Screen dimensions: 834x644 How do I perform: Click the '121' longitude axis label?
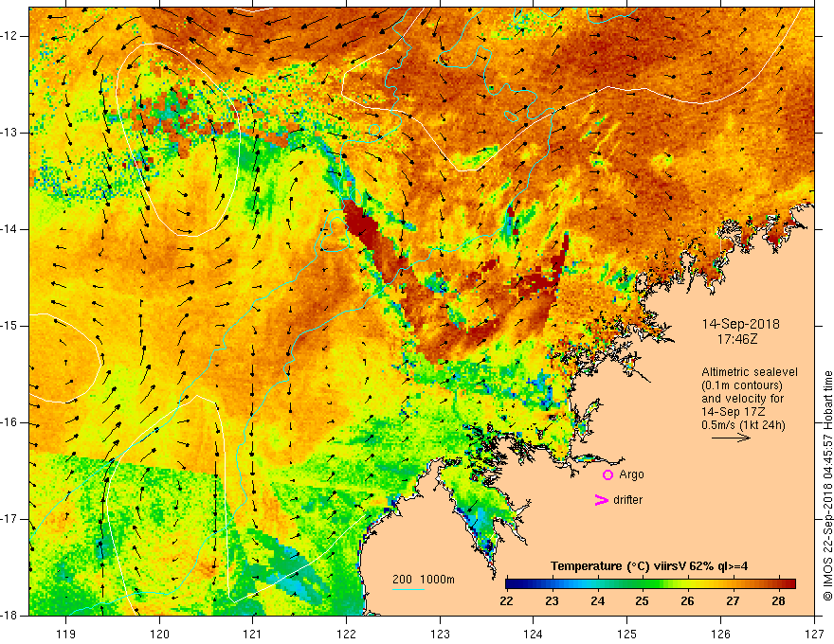pyautogui.click(x=252, y=634)
